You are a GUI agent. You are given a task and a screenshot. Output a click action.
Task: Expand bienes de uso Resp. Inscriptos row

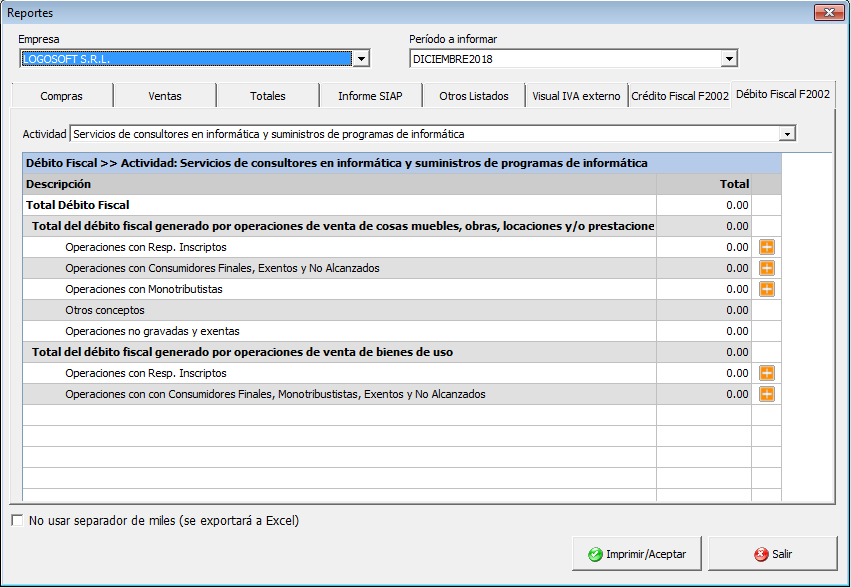click(767, 373)
